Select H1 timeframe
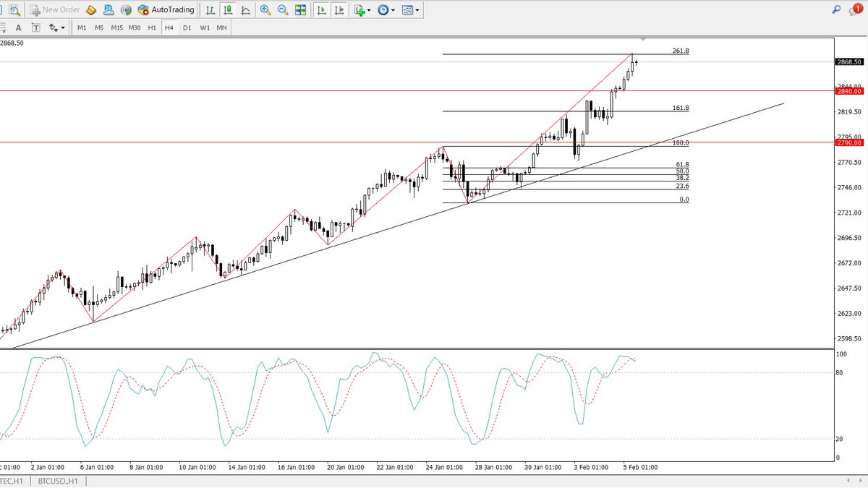The image size is (868, 488). coord(152,27)
